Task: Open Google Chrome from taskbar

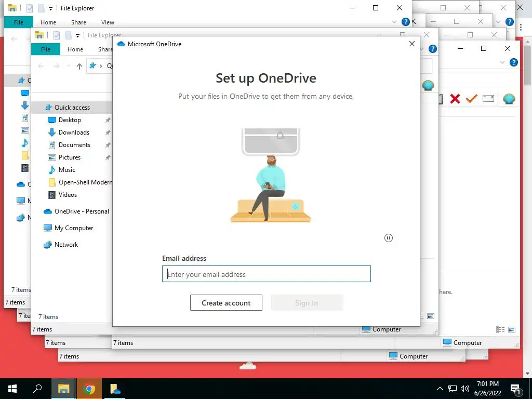Action: (89, 389)
